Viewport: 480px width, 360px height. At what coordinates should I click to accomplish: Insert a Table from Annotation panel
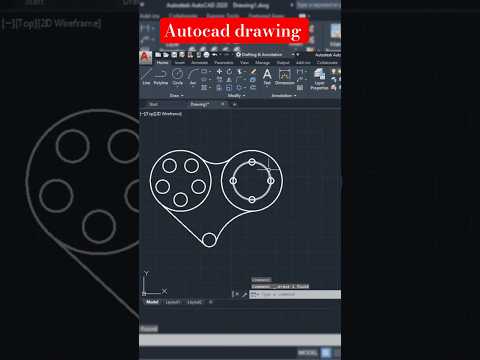(300, 88)
